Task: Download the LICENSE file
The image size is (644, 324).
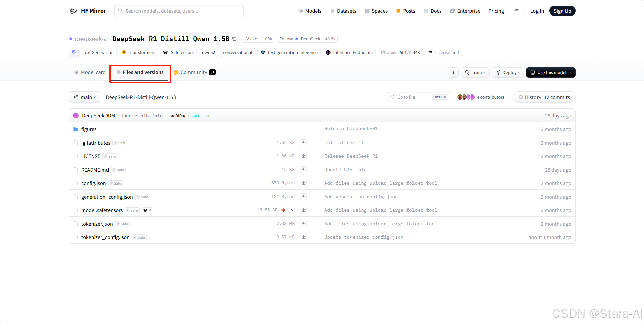Action: point(303,156)
